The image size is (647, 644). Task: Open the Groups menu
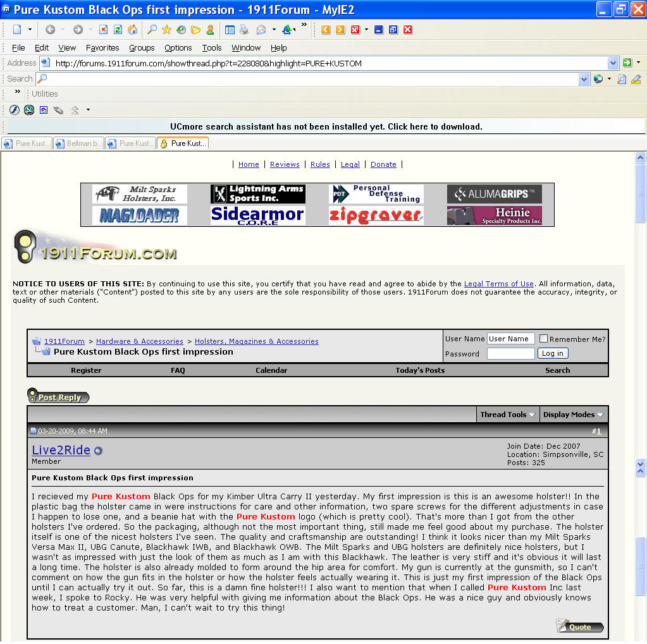pos(142,48)
